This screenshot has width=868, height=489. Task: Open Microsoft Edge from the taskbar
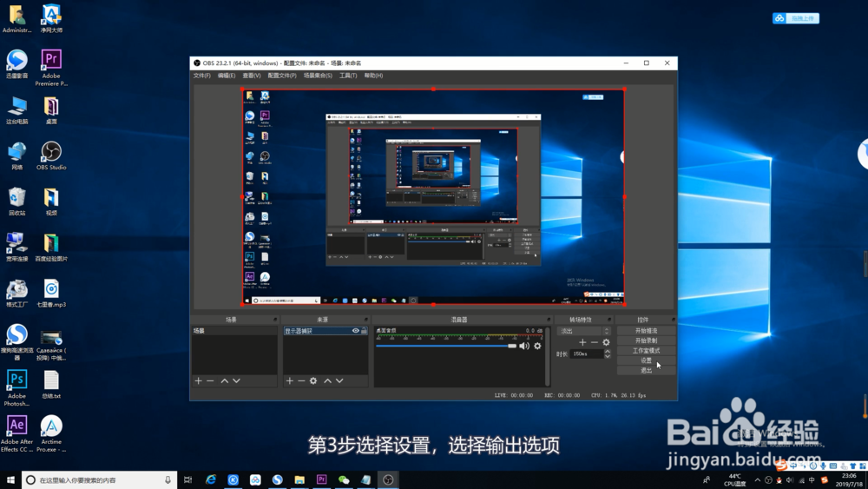point(211,480)
